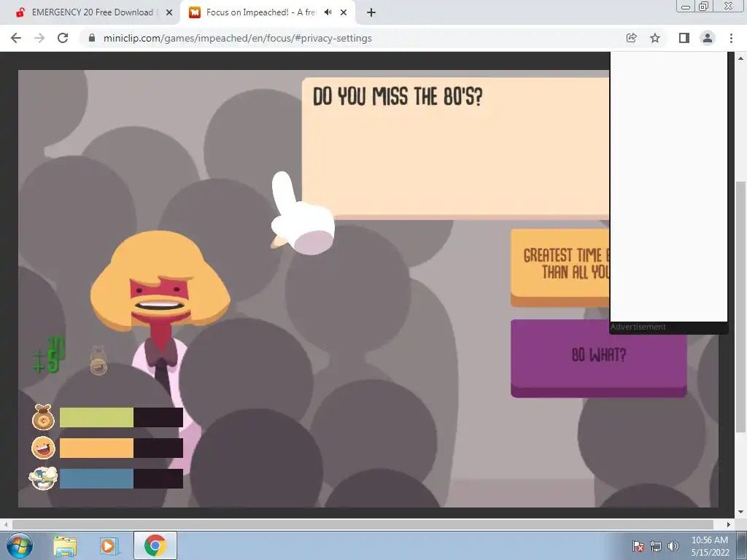This screenshot has width=747, height=560.
Task: Open the Chrome profile menu
Action: click(708, 38)
